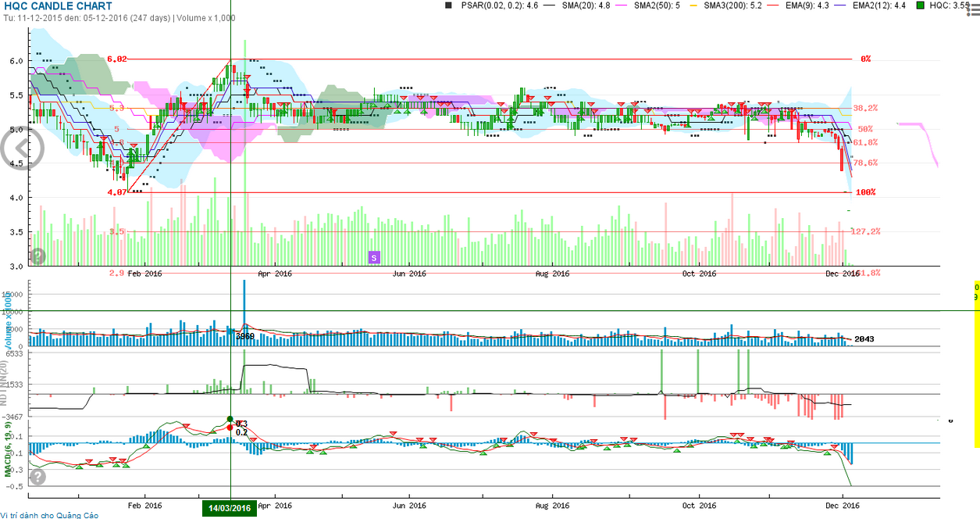
Task: Click the 78.6% Fibonacci level label
Action: [865, 163]
